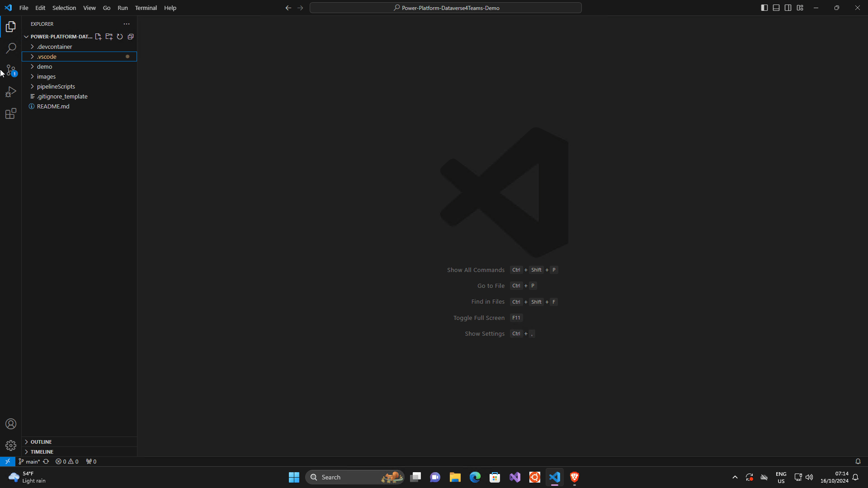868x488 pixels.
Task: Open the Selection menu
Action: coord(64,8)
